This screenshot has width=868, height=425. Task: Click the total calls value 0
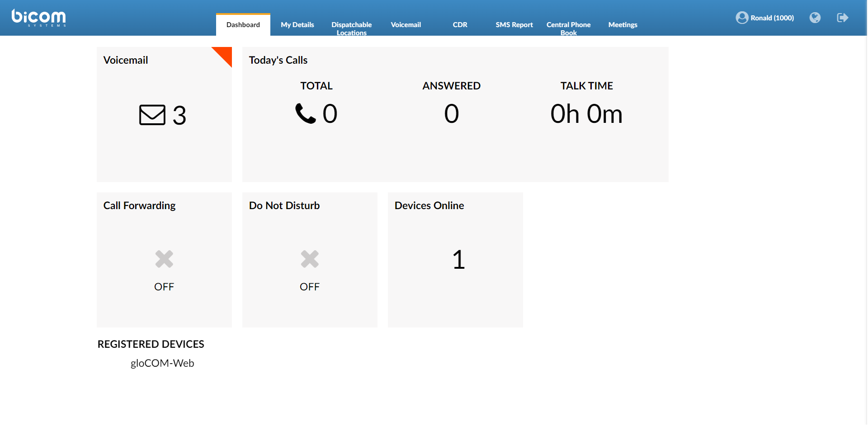[330, 113]
